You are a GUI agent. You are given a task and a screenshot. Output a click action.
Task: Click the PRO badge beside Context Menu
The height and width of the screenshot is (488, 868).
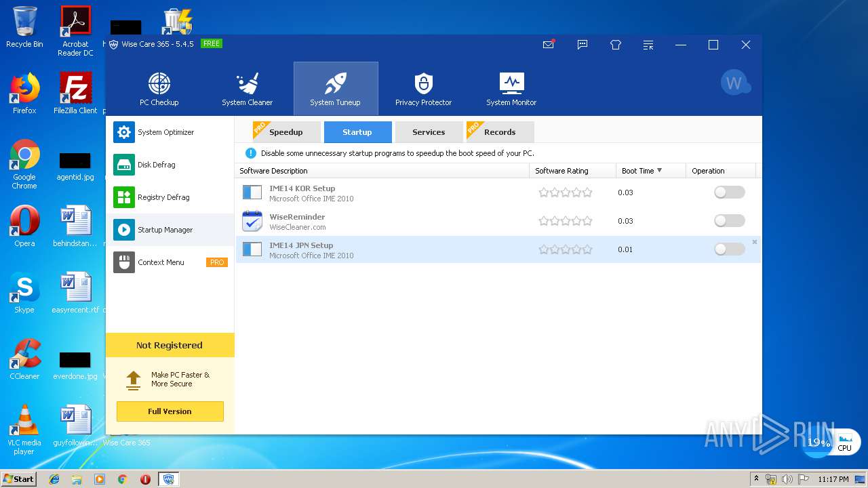(x=217, y=262)
